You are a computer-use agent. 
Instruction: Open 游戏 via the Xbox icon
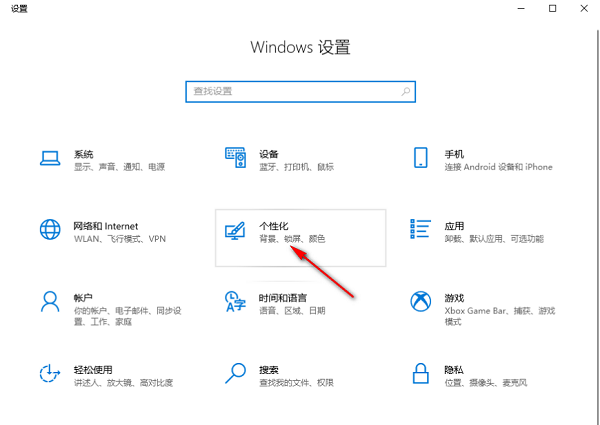(421, 302)
